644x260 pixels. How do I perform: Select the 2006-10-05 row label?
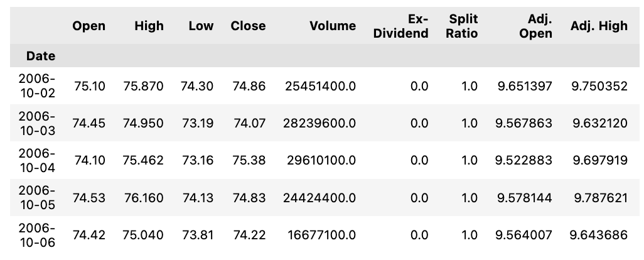coord(36,198)
